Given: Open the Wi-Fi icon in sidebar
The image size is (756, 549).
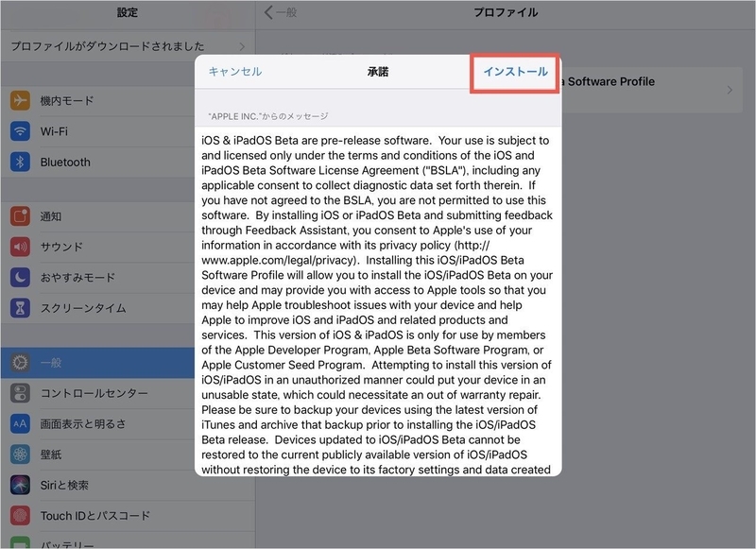Looking at the screenshot, I should click(x=20, y=131).
